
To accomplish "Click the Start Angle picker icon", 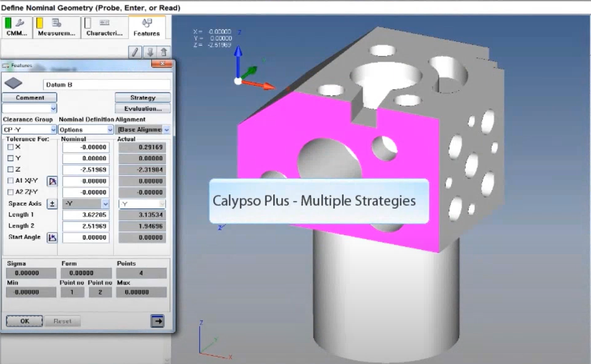I will pyautogui.click(x=52, y=237).
